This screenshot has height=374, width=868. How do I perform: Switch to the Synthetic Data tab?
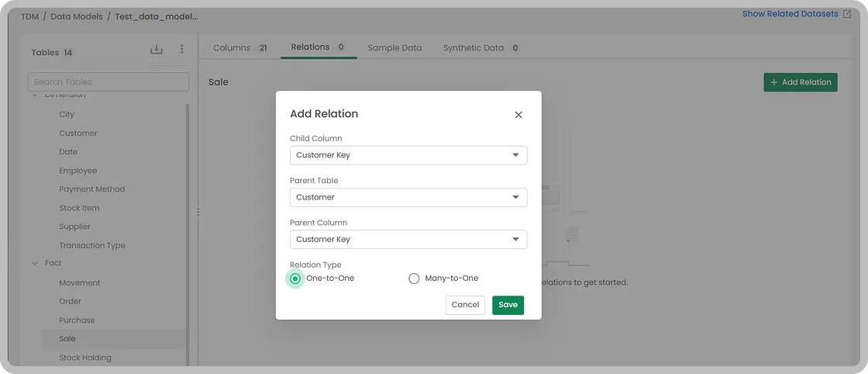480,47
